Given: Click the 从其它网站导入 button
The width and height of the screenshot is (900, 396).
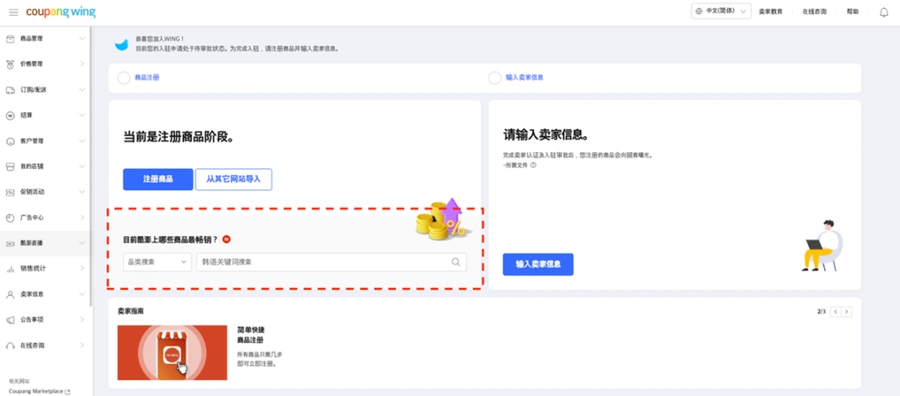Looking at the screenshot, I should tap(234, 179).
